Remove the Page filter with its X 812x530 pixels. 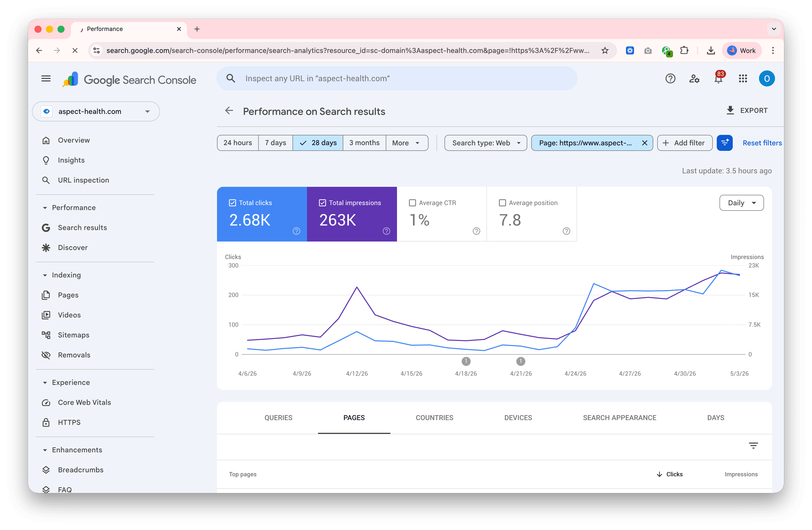pyautogui.click(x=644, y=143)
